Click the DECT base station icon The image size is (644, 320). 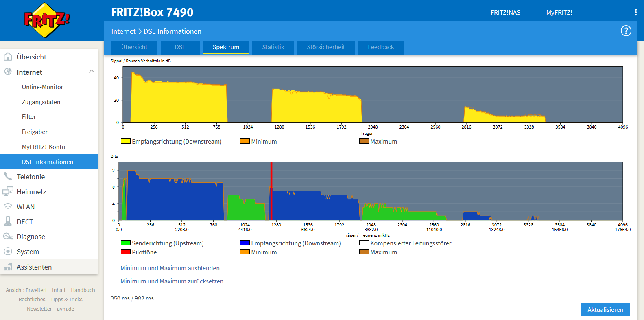click(8, 221)
